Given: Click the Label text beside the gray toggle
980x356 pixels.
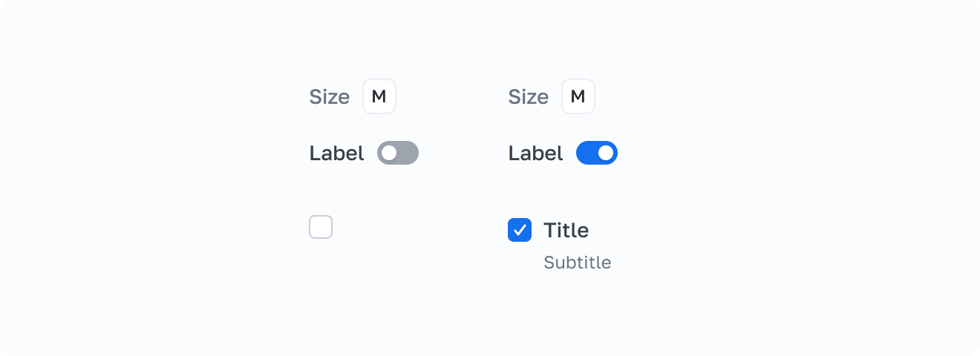Looking at the screenshot, I should pyautogui.click(x=336, y=154).
